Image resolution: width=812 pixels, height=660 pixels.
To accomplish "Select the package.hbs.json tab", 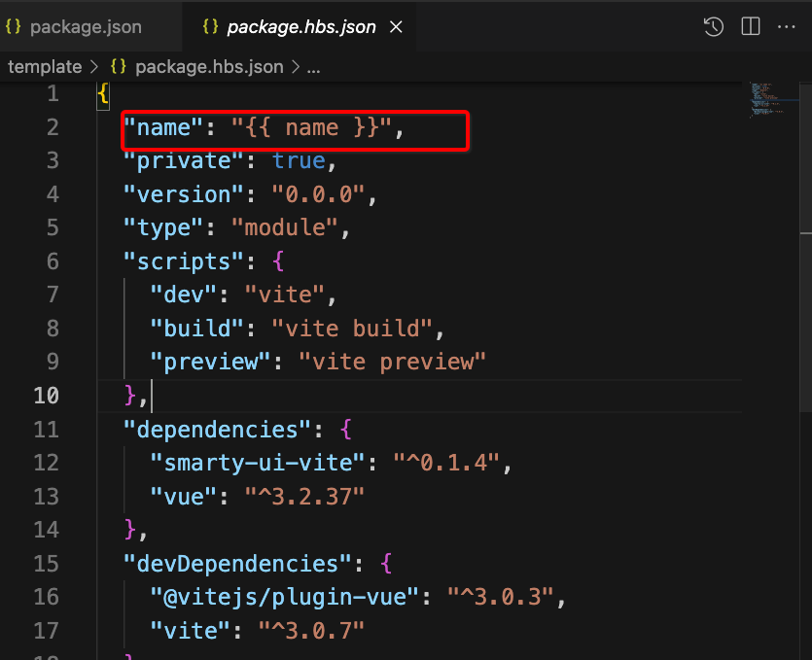I will coord(300,27).
